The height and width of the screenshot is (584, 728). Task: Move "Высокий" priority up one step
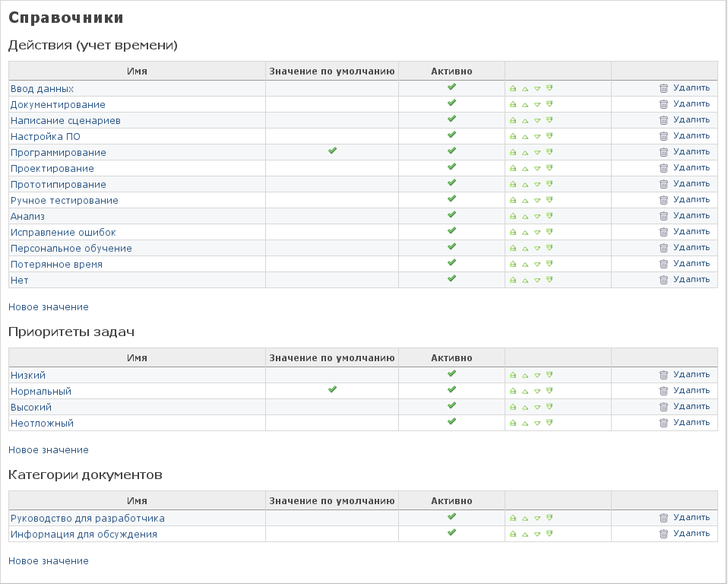coord(525,407)
